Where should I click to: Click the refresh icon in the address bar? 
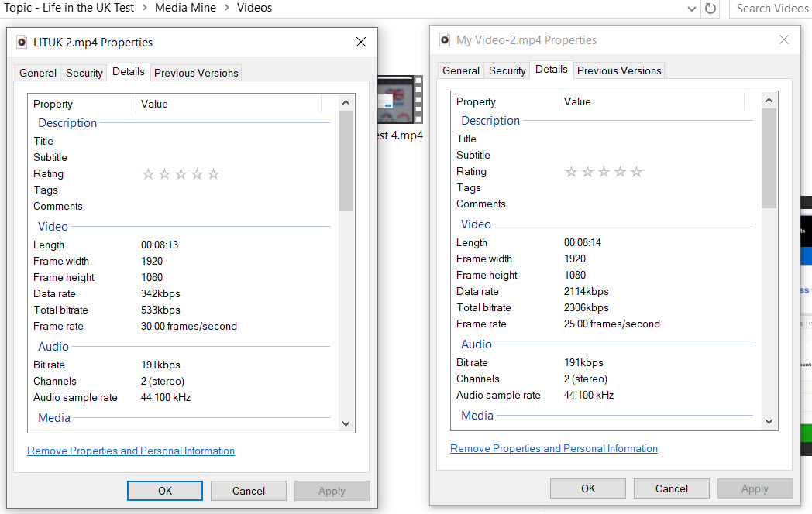tap(710, 9)
